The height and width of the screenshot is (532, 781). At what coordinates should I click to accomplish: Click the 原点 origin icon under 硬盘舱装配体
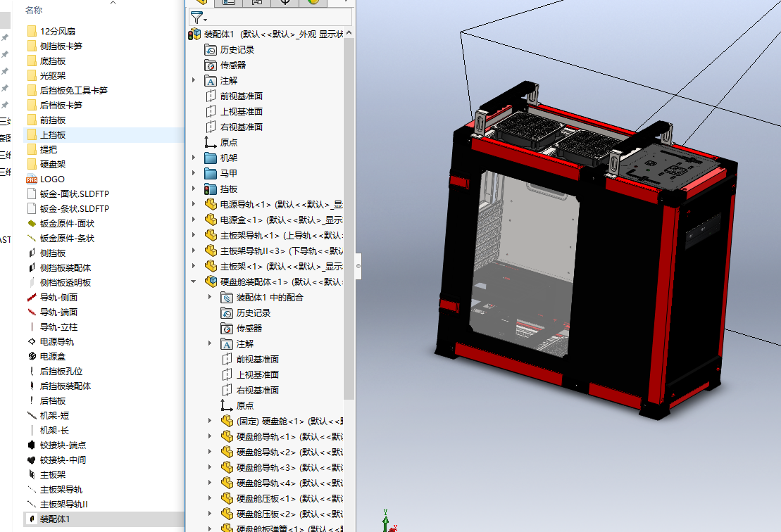(x=227, y=405)
